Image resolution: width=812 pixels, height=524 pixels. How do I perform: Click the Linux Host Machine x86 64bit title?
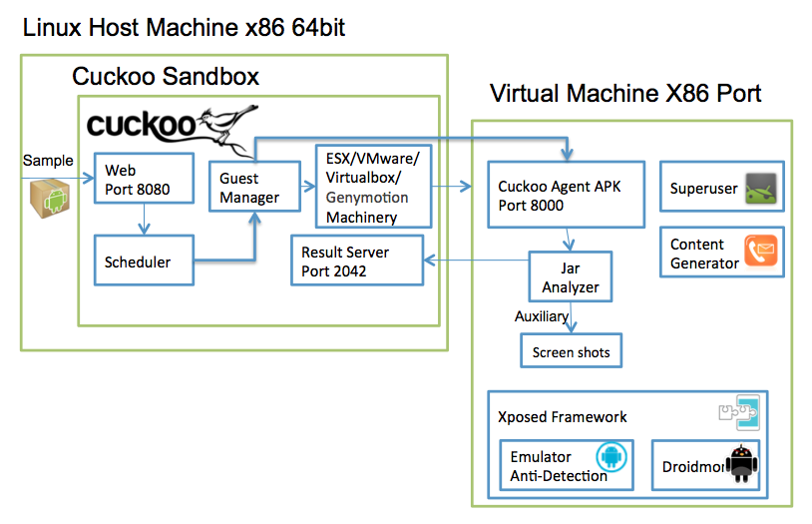[184, 28]
